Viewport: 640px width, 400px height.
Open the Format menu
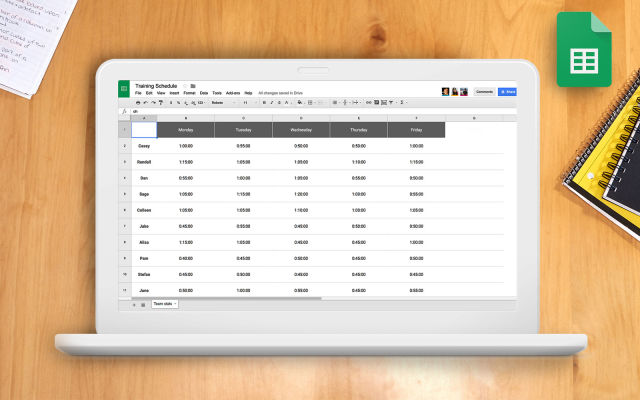tap(188, 92)
